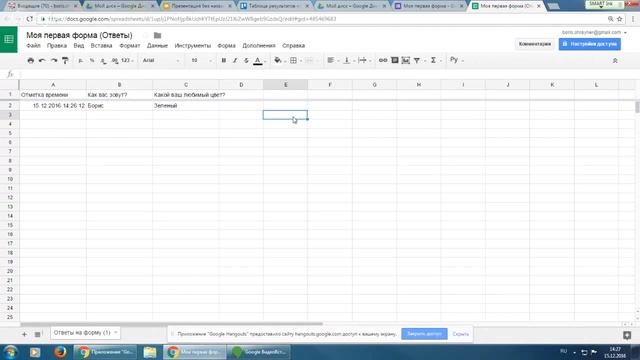Insert a link
Viewport: 640px width, 360px height.
[x=382, y=60]
